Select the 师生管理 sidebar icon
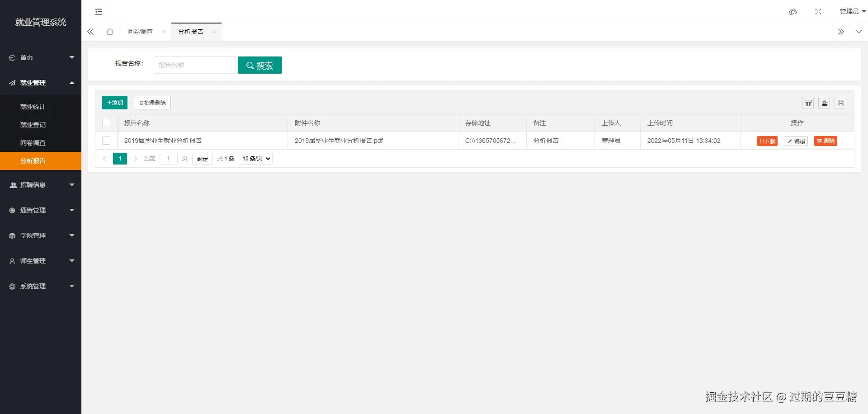This screenshot has height=414, width=868. 11,261
